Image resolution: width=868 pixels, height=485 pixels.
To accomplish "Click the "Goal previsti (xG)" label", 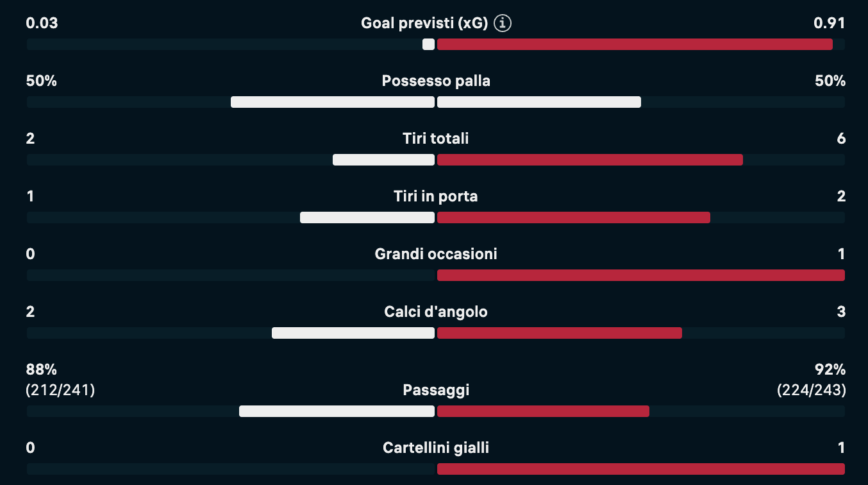I will [424, 24].
